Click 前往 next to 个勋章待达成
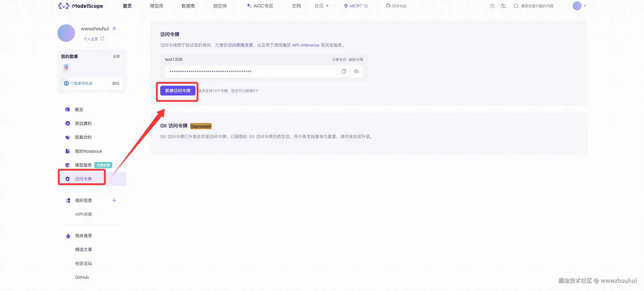This screenshot has height=291, width=644. 116,83
